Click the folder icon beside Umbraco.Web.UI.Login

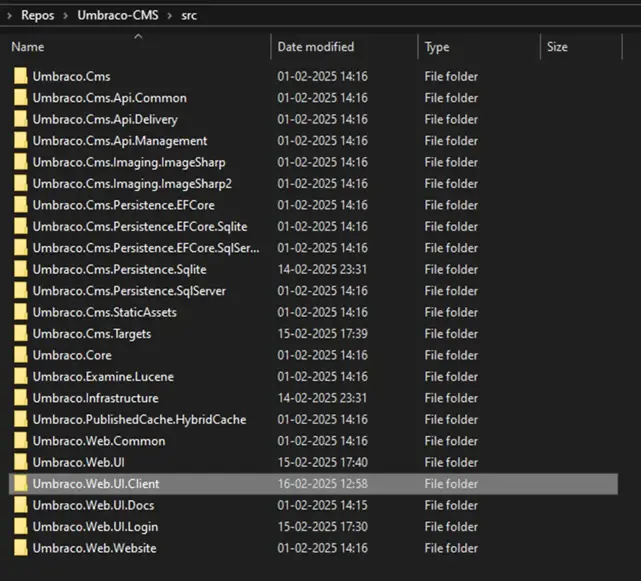point(20,527)
